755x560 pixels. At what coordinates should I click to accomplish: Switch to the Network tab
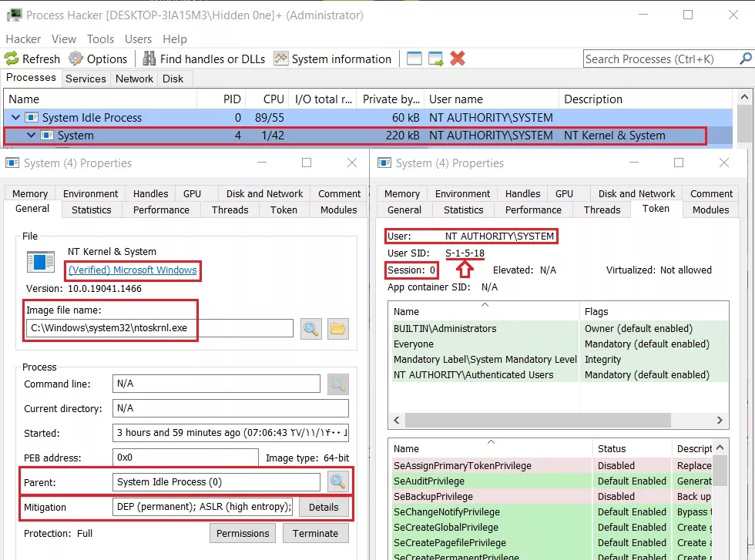(134, 79)
